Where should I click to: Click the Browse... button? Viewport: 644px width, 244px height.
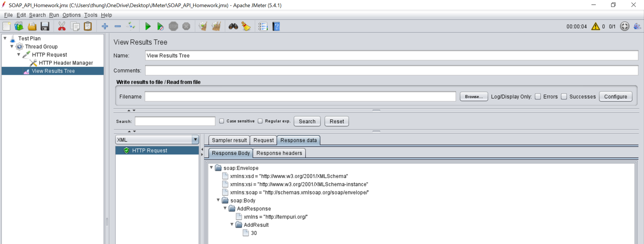[x=473, y=97]
